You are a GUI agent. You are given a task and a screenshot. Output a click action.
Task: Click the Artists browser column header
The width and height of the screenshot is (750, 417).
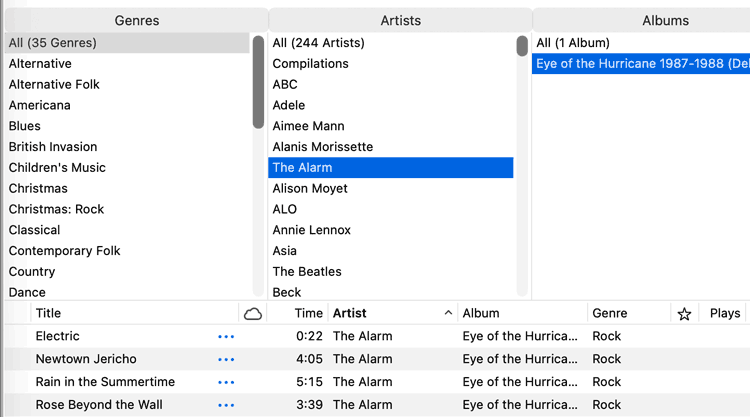coord(401,21)
